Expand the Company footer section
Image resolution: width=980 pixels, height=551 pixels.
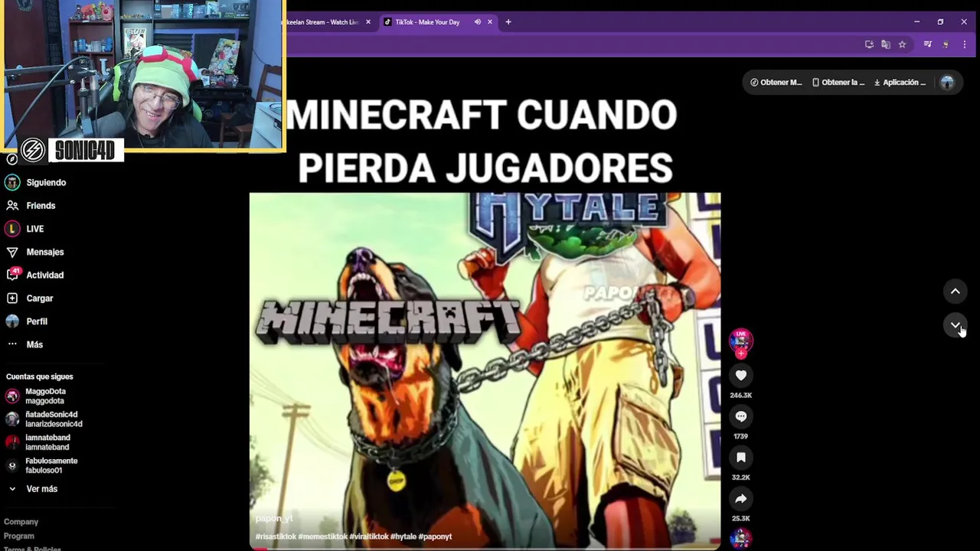pos(21,522)
